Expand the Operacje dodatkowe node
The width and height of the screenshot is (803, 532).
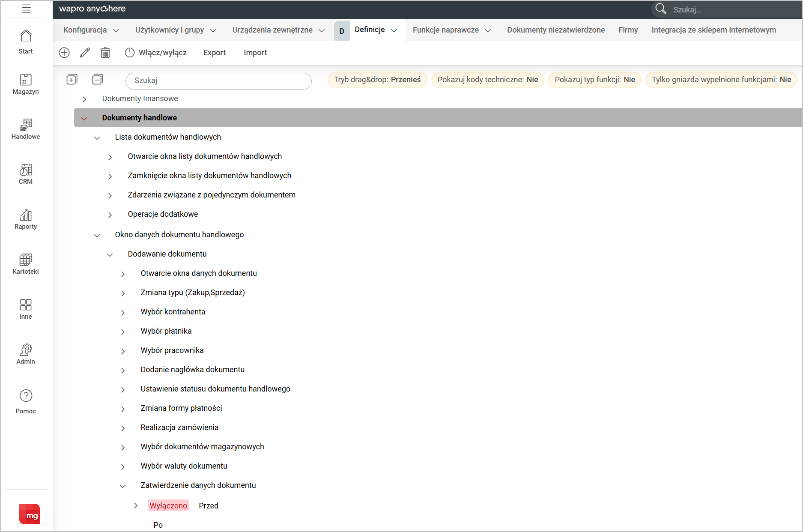coord(110,215)
